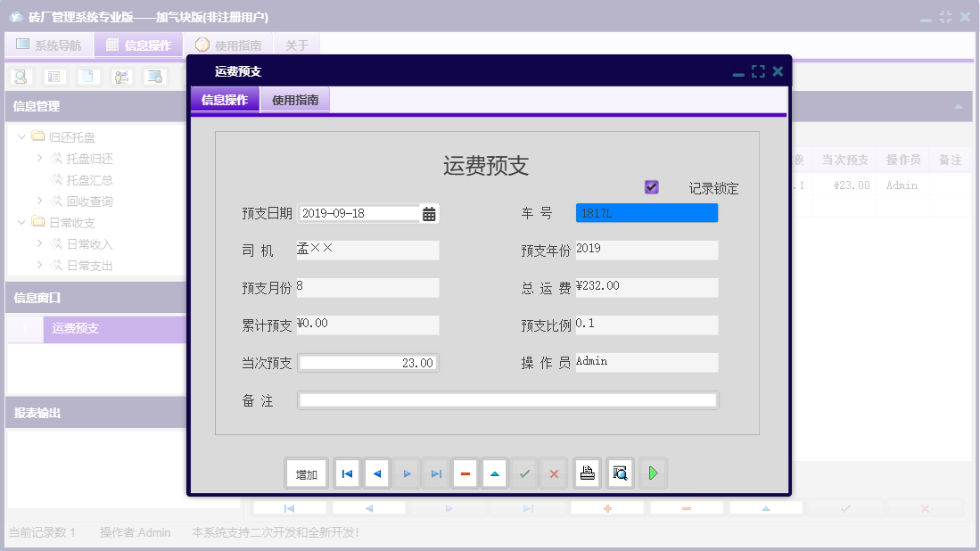Click the 备注 input field
The width and height of the screenshot is (980, 551).
pos(508,400)
